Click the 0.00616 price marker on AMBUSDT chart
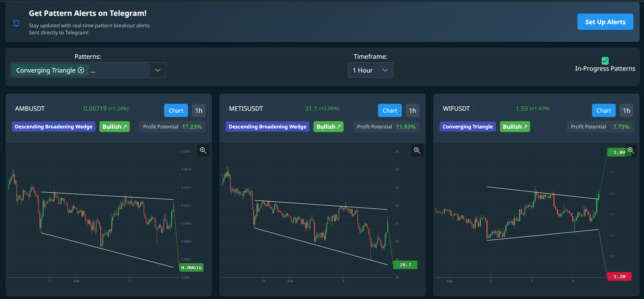 click(x=191, y=267)
